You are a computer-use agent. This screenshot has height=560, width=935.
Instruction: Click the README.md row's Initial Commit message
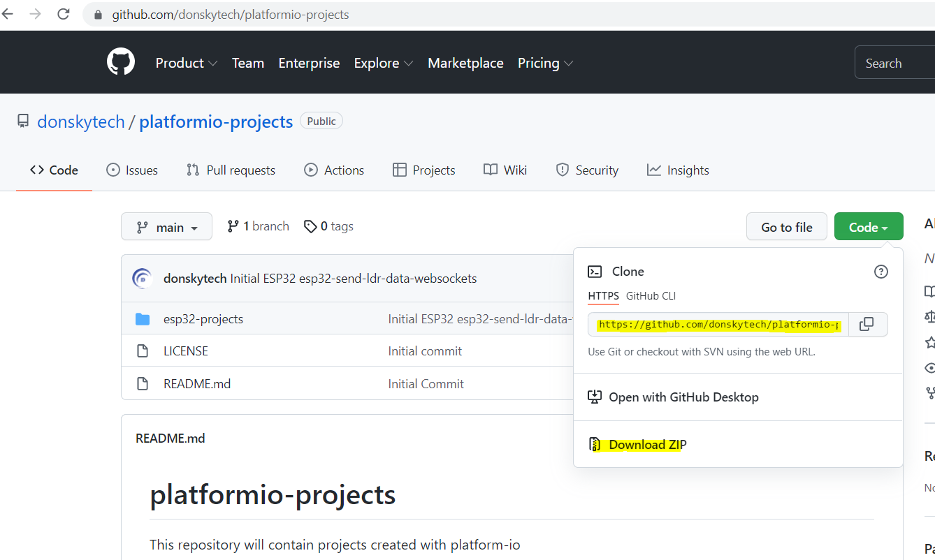coord(426,383)
